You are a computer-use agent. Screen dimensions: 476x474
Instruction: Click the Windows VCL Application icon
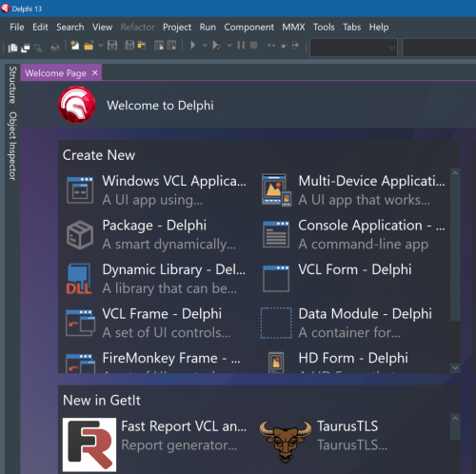coord(80,190)
